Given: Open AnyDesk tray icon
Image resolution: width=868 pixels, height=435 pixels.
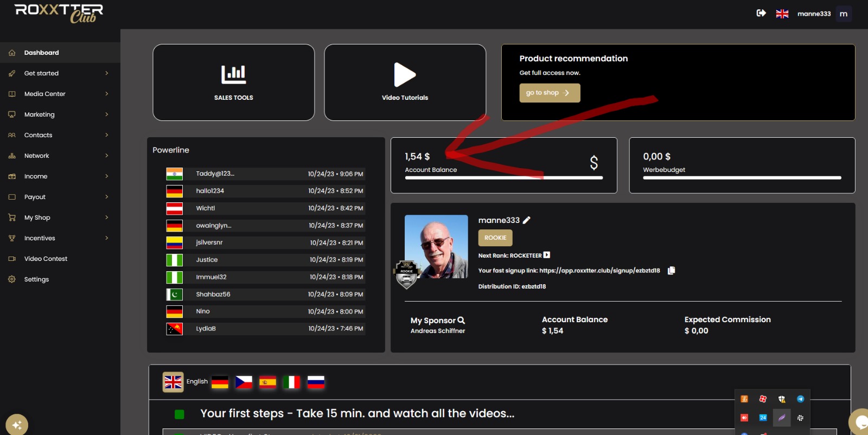Looking at the screenshot, I should (x=744, y=418).
